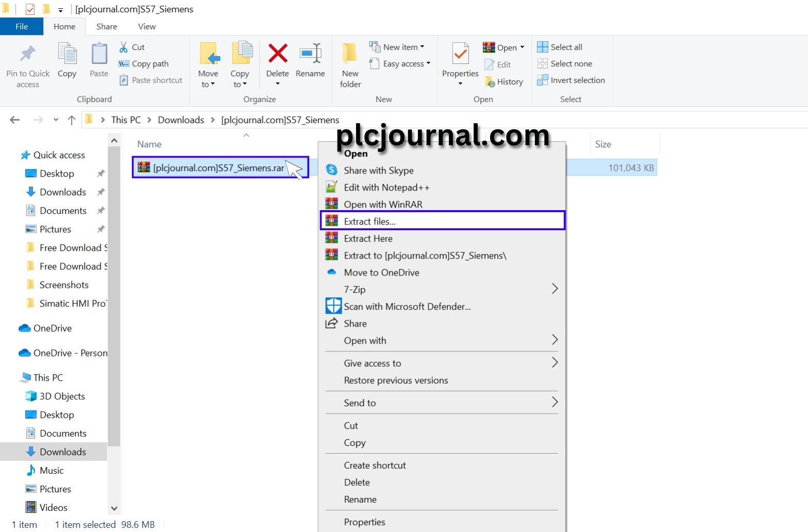Expand the Open with submenu
Viewport: 808px width, 532px height.
coord(443,340)
